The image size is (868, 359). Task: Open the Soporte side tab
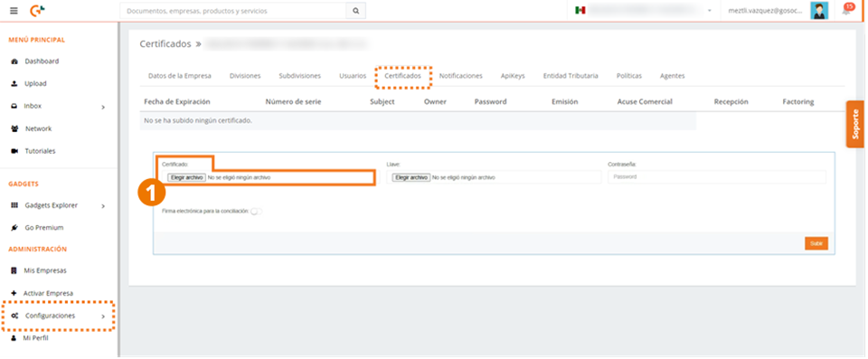pyautogui.click(x=855, y=124)
